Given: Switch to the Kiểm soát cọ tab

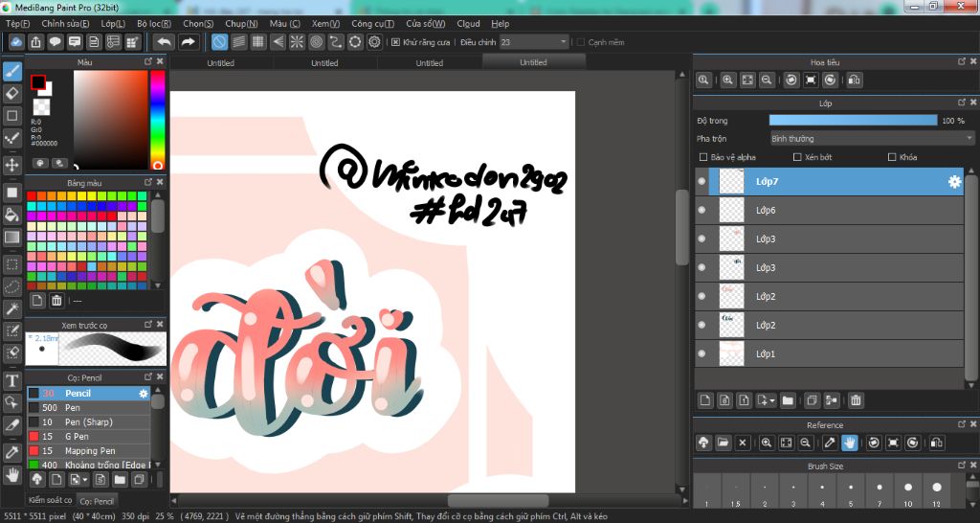Looking at the screenshot, I should pos(50,500).
